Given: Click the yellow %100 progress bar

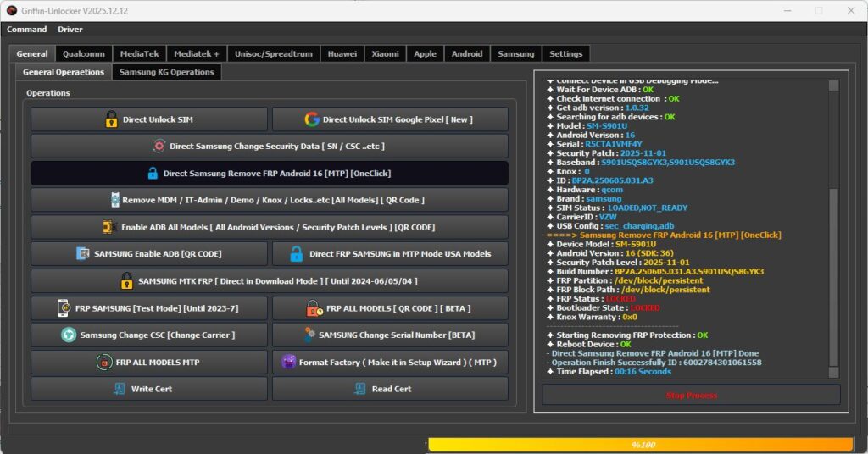Looking at the screenshot, I should click(x=641, y=445).
